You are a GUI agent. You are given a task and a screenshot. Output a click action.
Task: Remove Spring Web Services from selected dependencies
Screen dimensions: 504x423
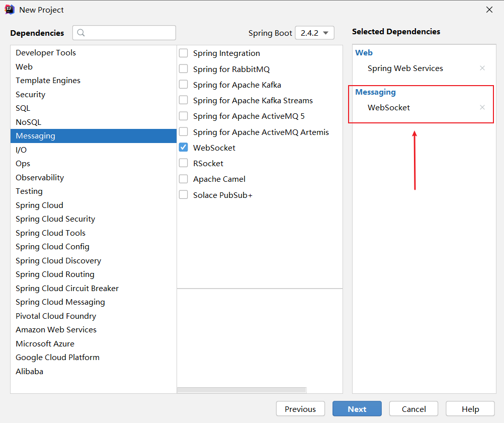point(482,68)
